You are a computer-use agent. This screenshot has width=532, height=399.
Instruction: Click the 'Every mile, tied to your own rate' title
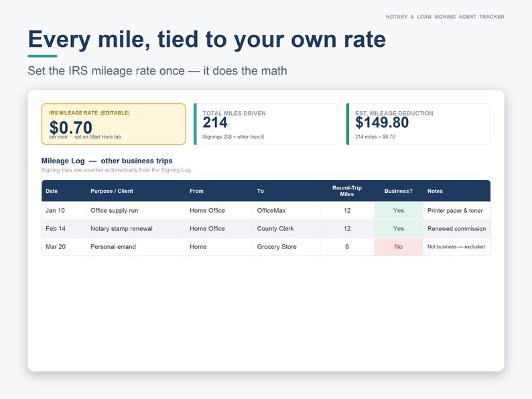[x=207, y=39]
